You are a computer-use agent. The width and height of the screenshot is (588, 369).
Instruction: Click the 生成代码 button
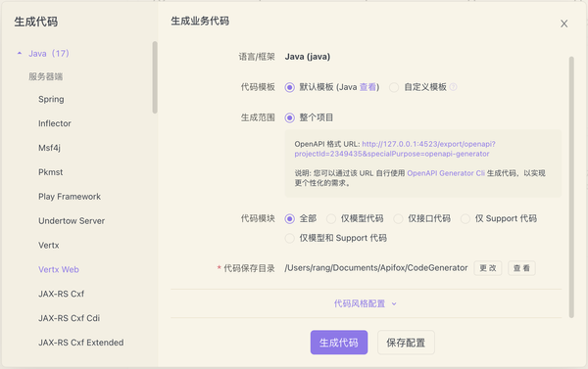click(339, 343)
